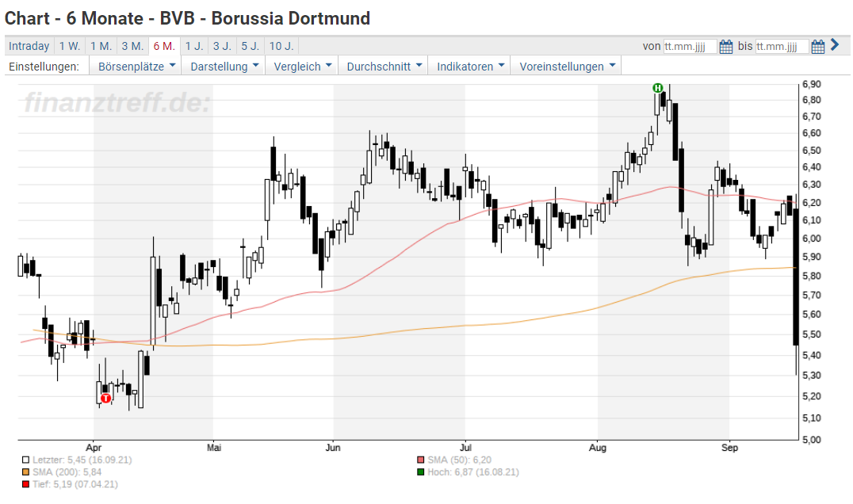Open the 'von' date calendar picker icon
Viewport: 853px width, 504px height.
point(725,46)
